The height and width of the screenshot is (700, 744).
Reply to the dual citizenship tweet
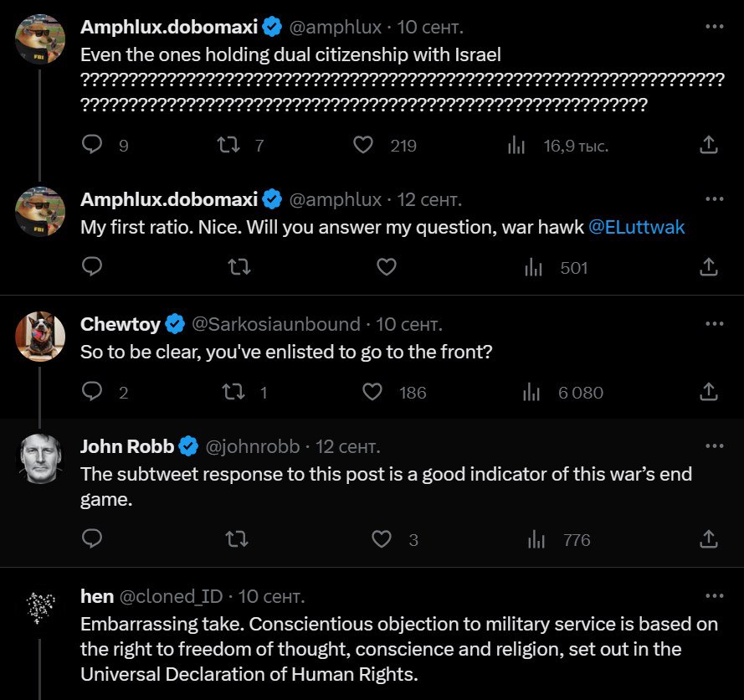click(92, 145)
